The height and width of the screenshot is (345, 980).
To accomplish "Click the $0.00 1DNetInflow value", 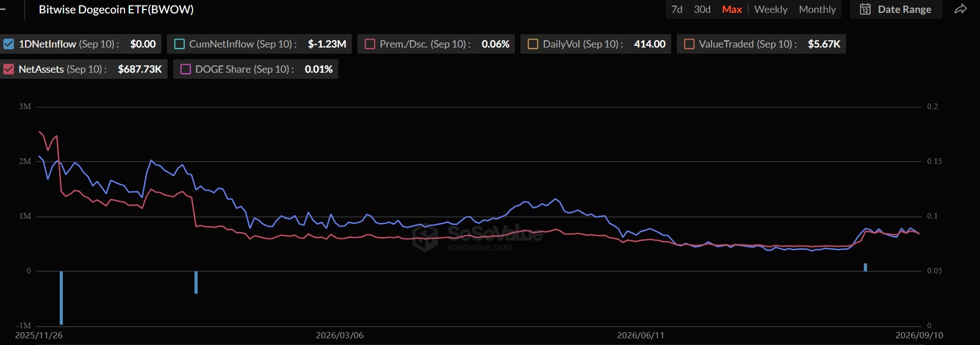I will (x=143, y=44).
